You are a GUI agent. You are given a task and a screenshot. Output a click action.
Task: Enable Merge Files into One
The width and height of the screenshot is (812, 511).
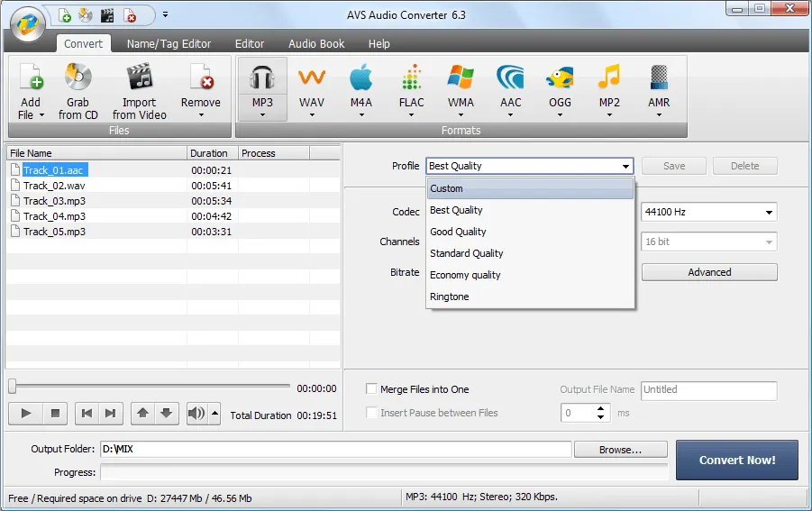pyautogui.click(x=371, y=389)
